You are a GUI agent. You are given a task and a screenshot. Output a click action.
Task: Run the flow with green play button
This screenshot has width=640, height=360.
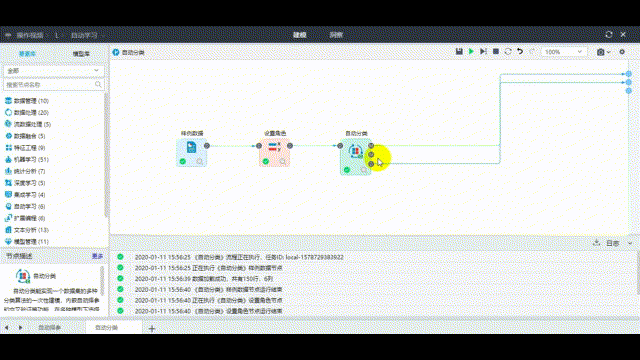pos(471,52)
